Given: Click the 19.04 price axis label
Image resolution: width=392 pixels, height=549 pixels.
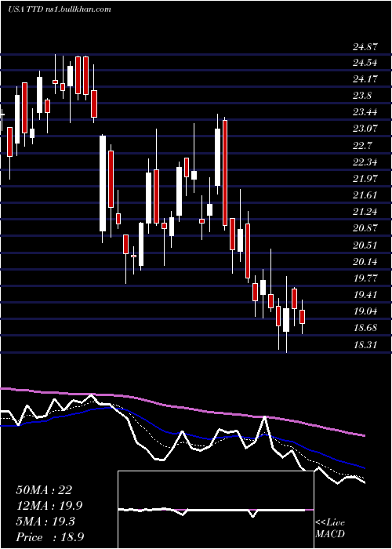Looking at the screenshot, I should 365,311.
